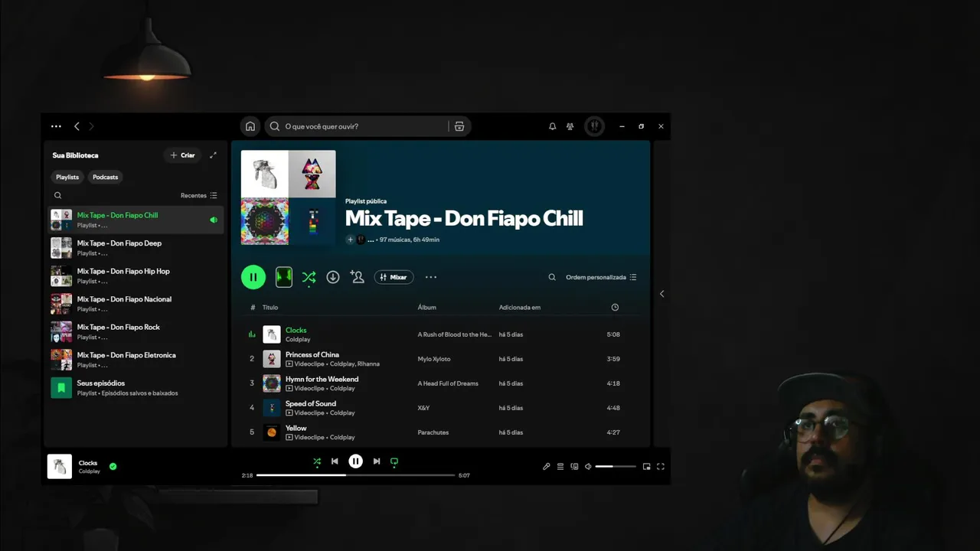Pause playback in the bottom player
This screenshot has height=551, width=980.
point(356,461)
